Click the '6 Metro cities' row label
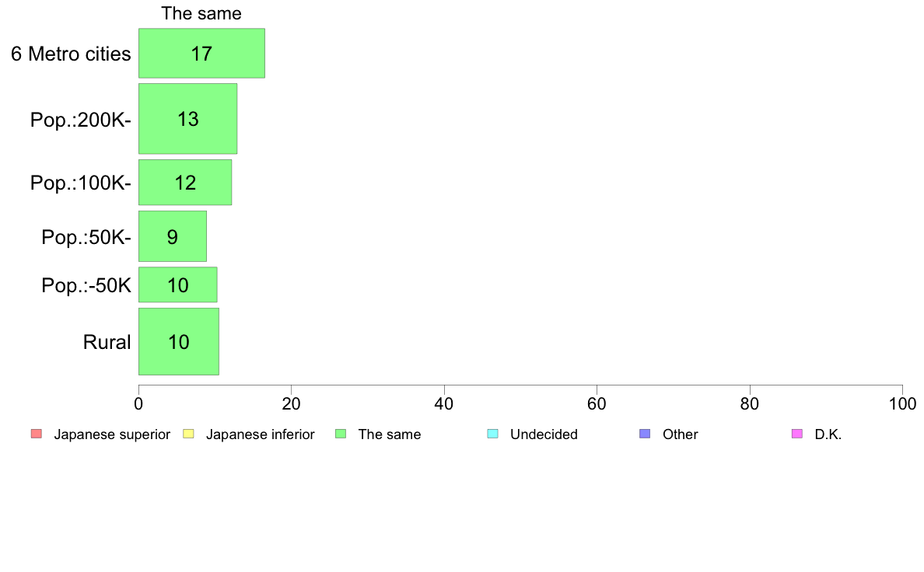This screenshot has height=572, width=924. (71, 54)
